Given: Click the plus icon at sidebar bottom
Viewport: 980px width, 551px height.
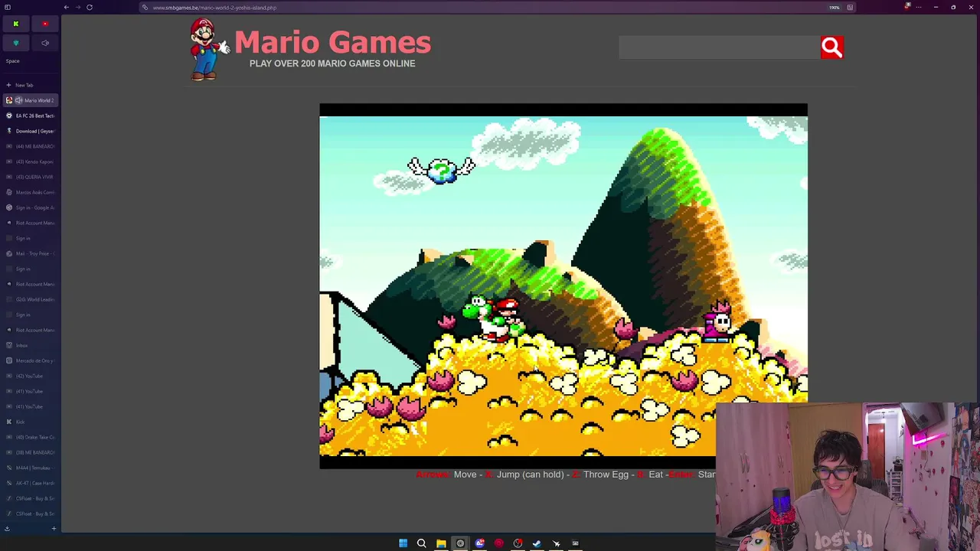Looking at the screenshot, I should point(54,528).
